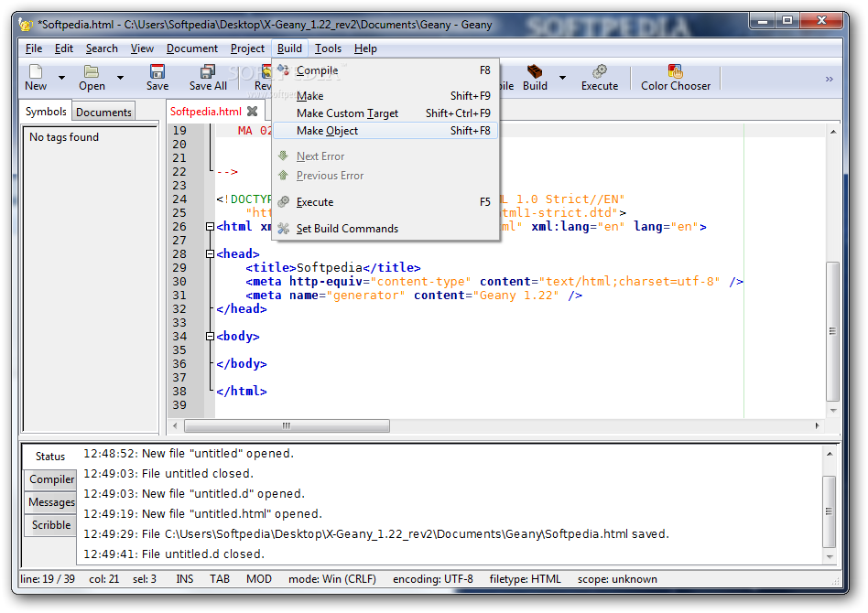The image size is (868, 613).
Task: Click the closing </html> tag on line 38
Action: tap(242, 392)
